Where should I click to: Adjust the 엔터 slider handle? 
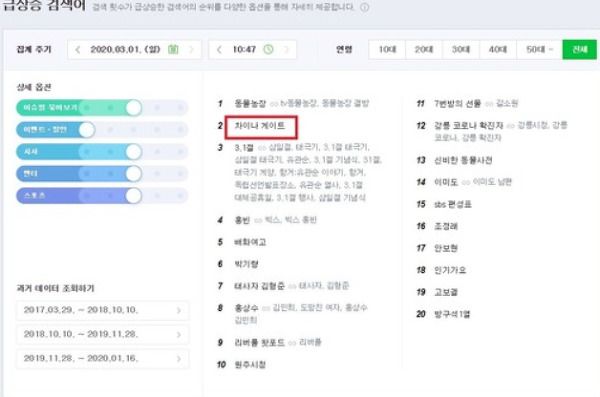tap(134, 174)
